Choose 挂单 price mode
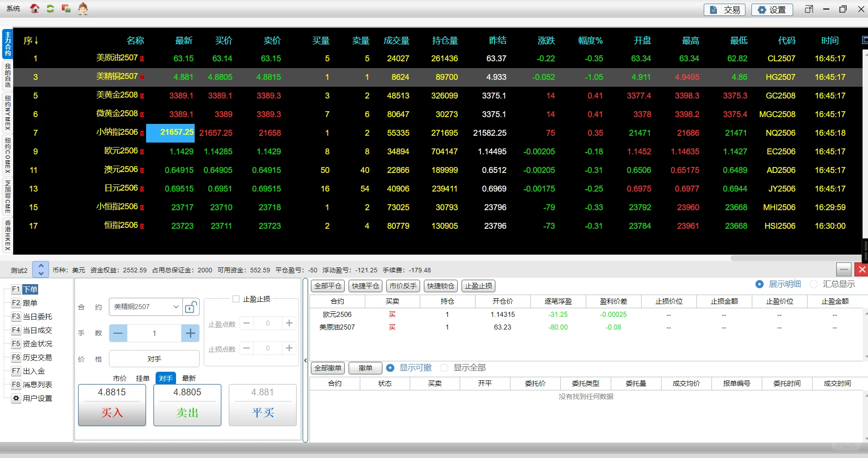868x458 pixels. [142, 378]
